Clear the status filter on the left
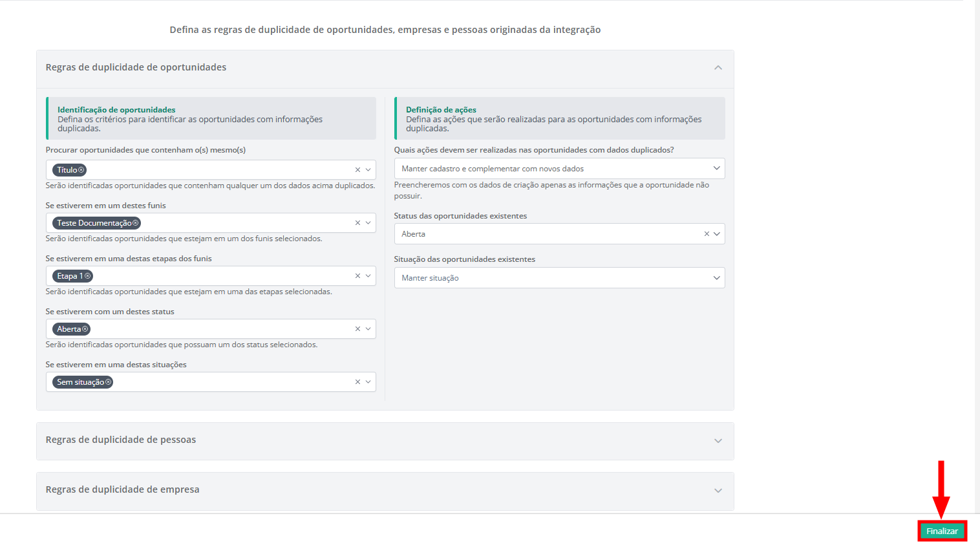This screenshot has height=547, width=980. point(357,329)
